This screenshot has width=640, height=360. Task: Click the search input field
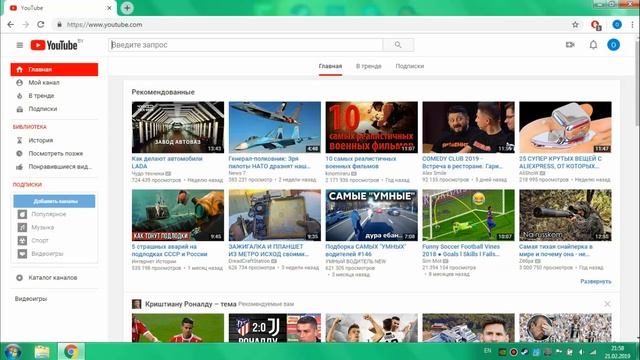coord(246,45)
